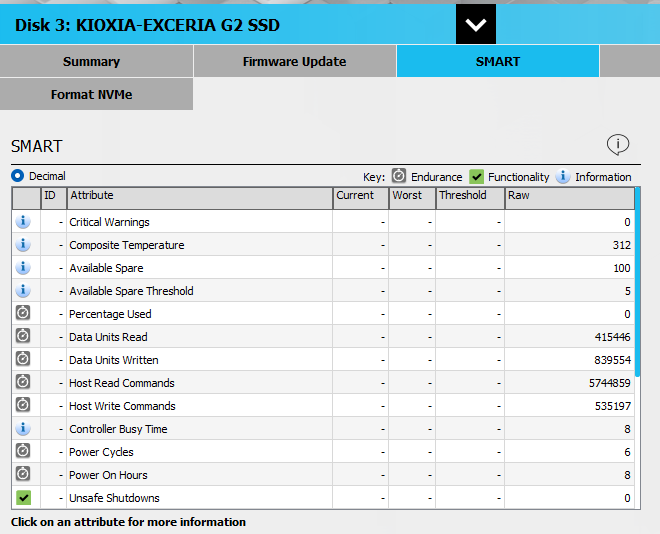
Task: Click the Endurance key icon
Action: 399,176
